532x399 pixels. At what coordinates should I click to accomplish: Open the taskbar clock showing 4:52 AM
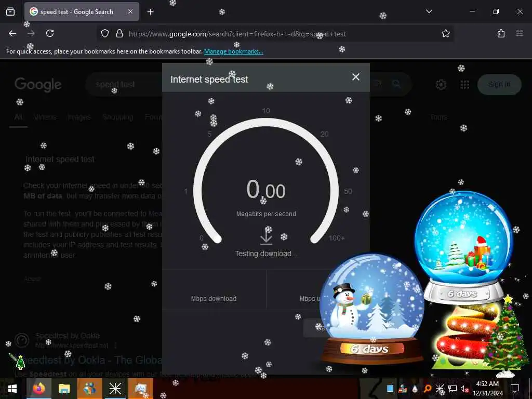(x=487, y=389)
